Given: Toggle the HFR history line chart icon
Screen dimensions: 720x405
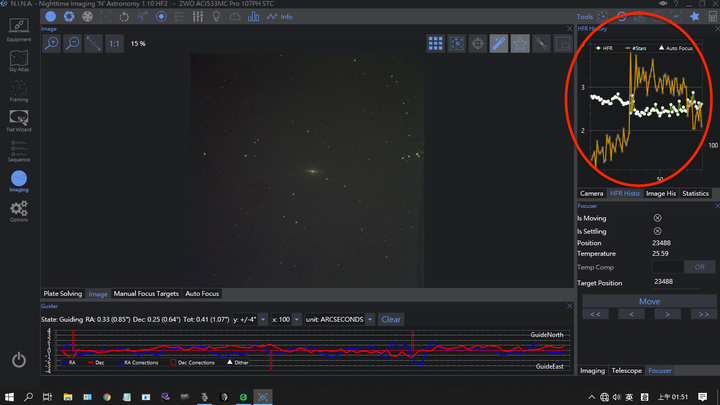Looking at the screenshot, I should [x=272, y=17].
